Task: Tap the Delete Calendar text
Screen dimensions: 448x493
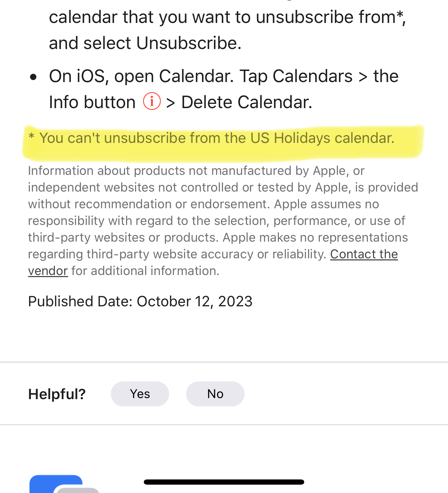Action: click(x=247, y=102)
